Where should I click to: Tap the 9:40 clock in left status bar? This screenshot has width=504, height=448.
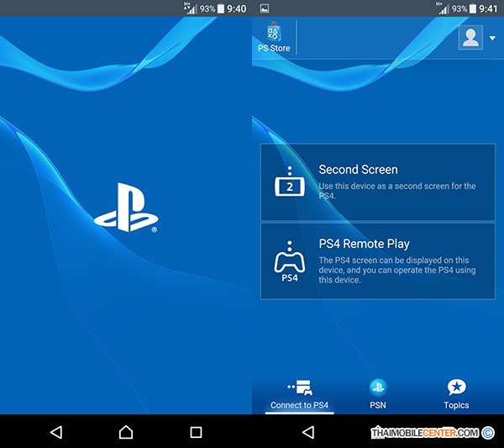tap(237, 8)
